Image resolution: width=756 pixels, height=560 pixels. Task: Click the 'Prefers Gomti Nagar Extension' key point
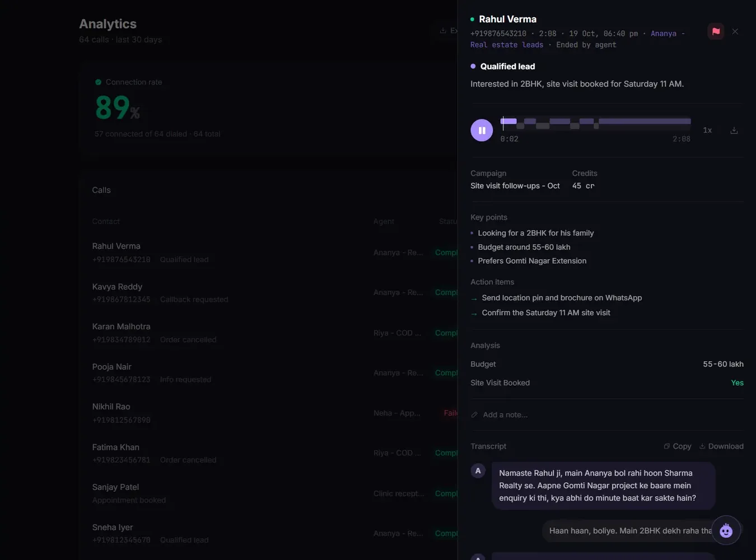point(532,261)
